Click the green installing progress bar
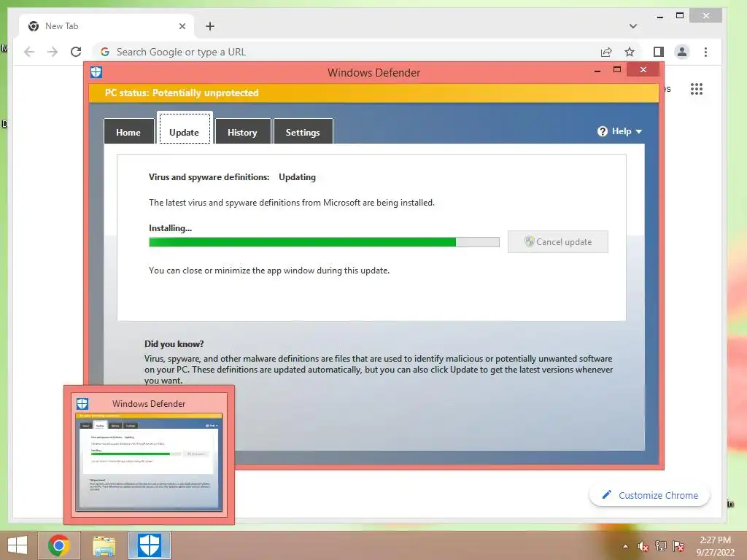Screen dimensions: 747x560 pos(324,242)
